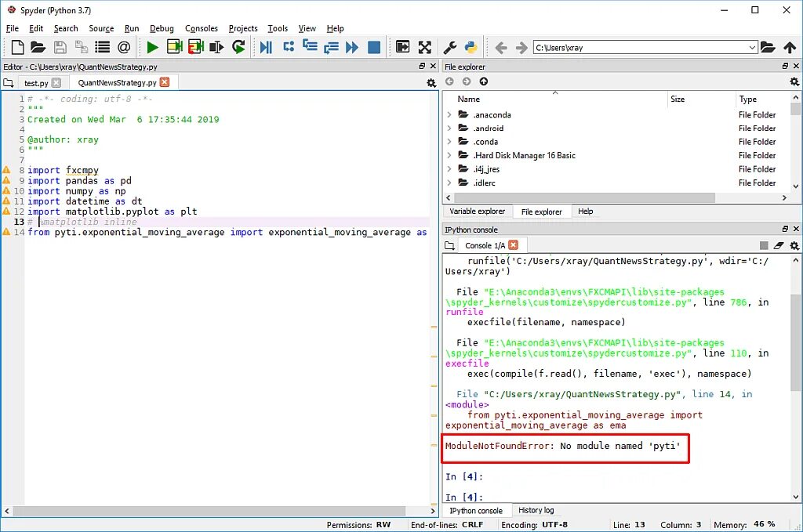
Task: Sort file list by Size header
Action: click(x=678, y=100)
